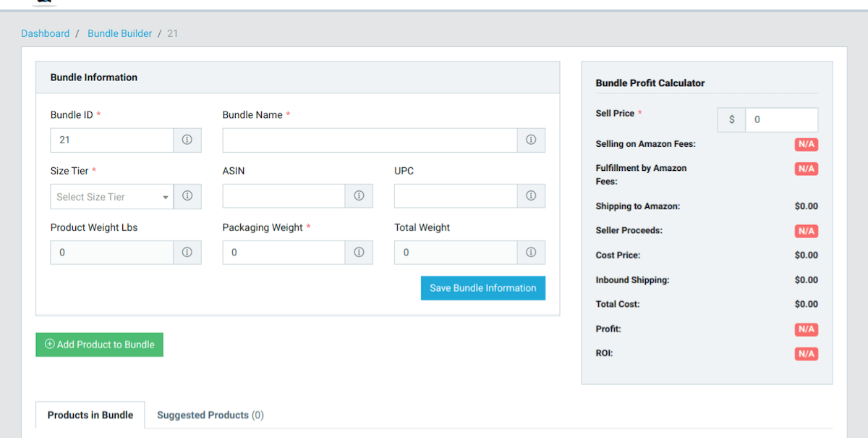Switch to the Suggested Products tab
Screen dimensions: 868x438
210,415
